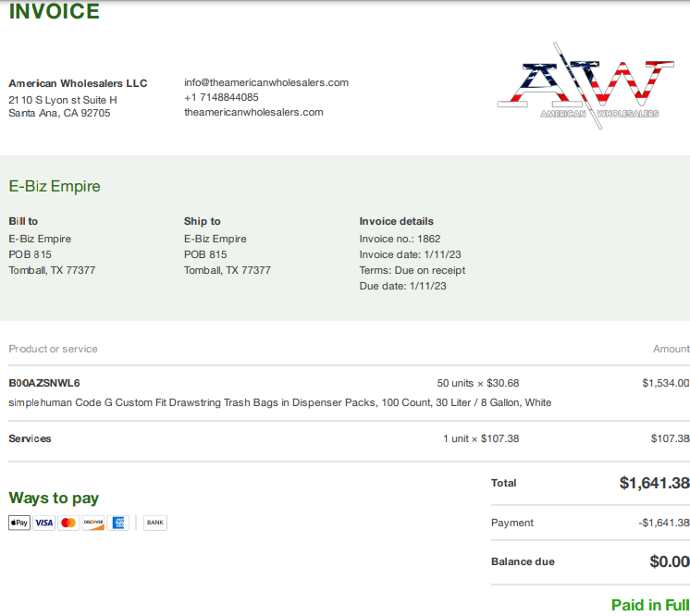Select the Invoice no.: 1862 line
The height and width of the screenshot is (616, 690).
tap(400, 239)
